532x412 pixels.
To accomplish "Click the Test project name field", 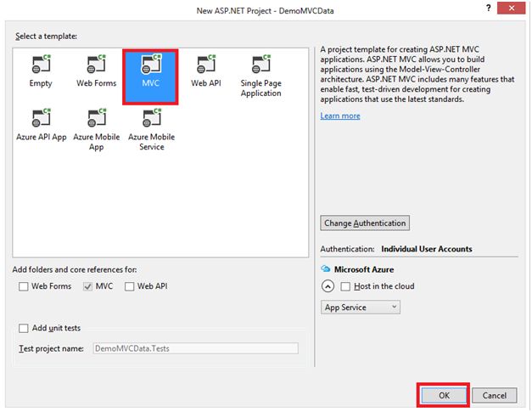I will pyautogui.click(x=196, y=348).
